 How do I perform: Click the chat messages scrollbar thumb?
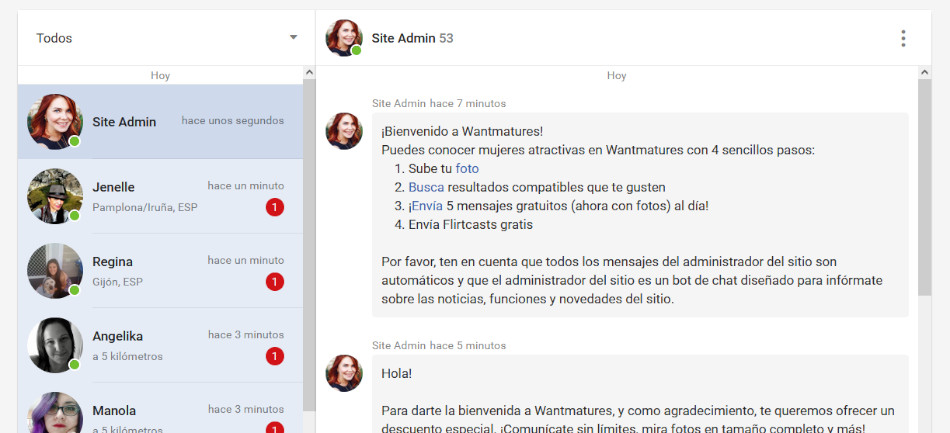pyautogui.click(x=925, y=187)
